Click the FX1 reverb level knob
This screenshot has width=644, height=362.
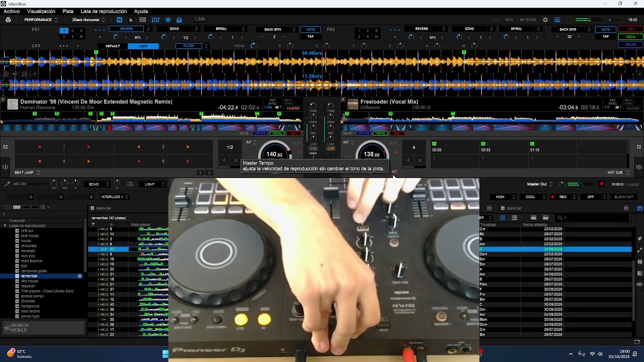tap(115, 37)
